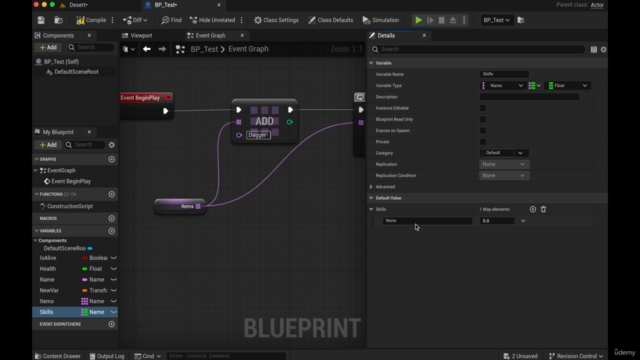
Task: Open the BP_Test debug object dropdown
Action: click(x=496, y=20)
